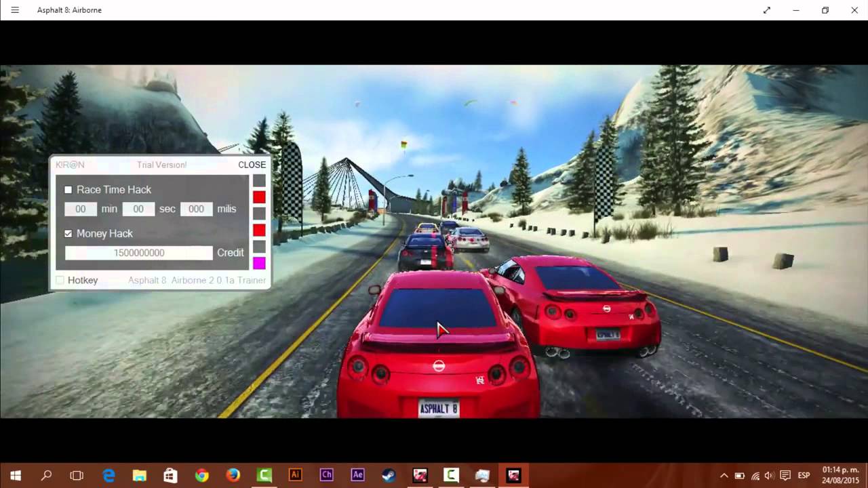The width and height of the screenshot is (868, 488).
Task: Click the Credit amount field showing 1500000000
Action: [139, 253]
